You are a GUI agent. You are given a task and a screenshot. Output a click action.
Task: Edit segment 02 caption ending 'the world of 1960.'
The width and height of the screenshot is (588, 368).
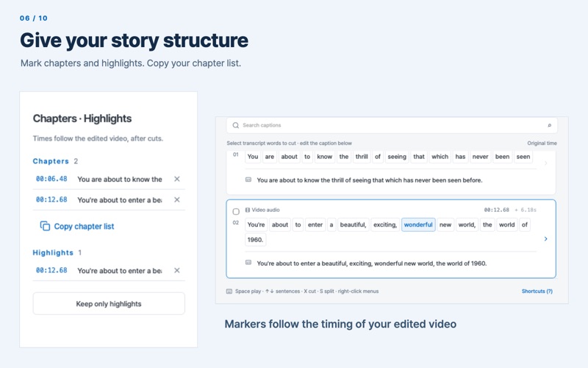[x=372, y=263]
